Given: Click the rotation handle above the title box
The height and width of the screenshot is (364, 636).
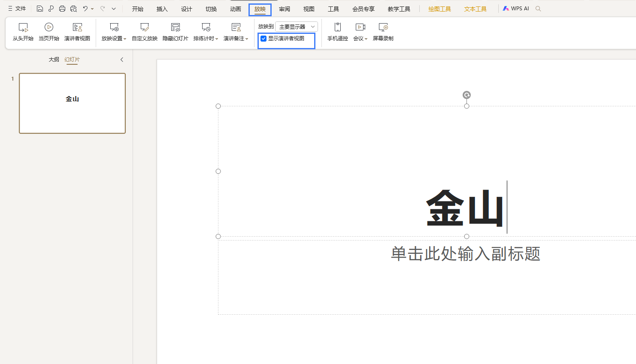Looking at the screenshot, I should (466, 95).
